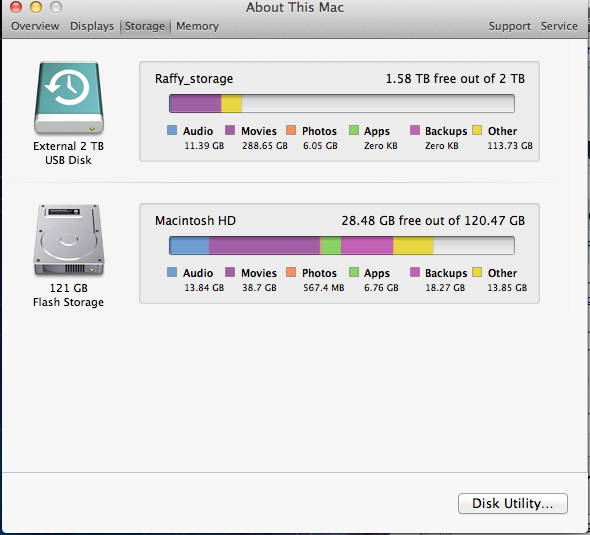Click the 6.76 GB Apps value
590x535 pixels.
click(x=381, y=288)
